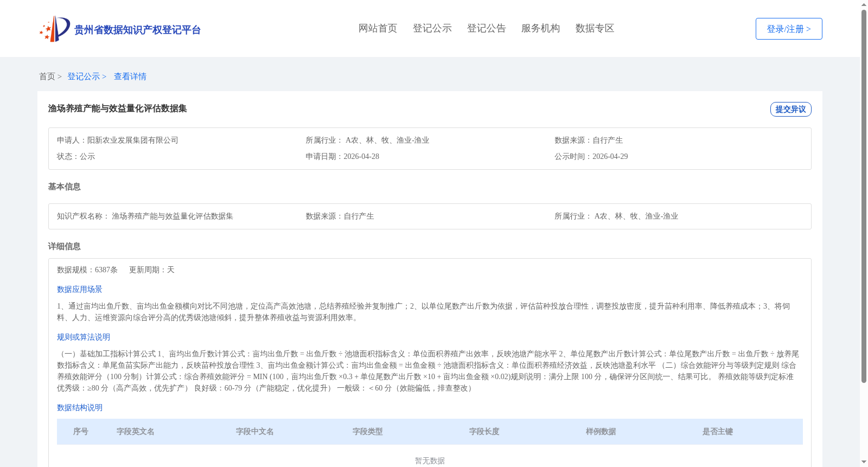
Task: Click 数据来源：自行产生 in the top info box
Action: pyautogui.click(x=589, y=140)
